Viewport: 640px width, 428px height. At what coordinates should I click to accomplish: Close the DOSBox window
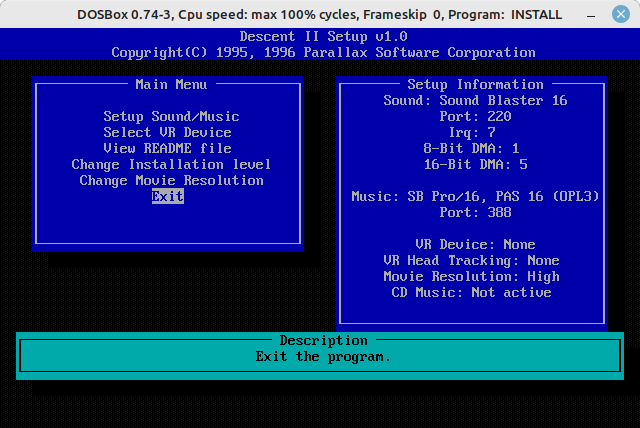(x=621, y=14)
